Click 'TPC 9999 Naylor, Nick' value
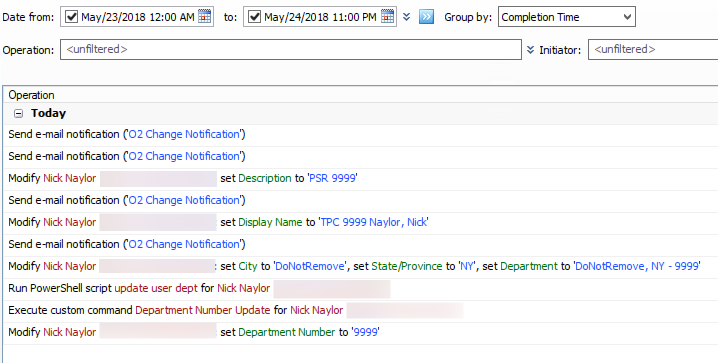 coord(374,222)
